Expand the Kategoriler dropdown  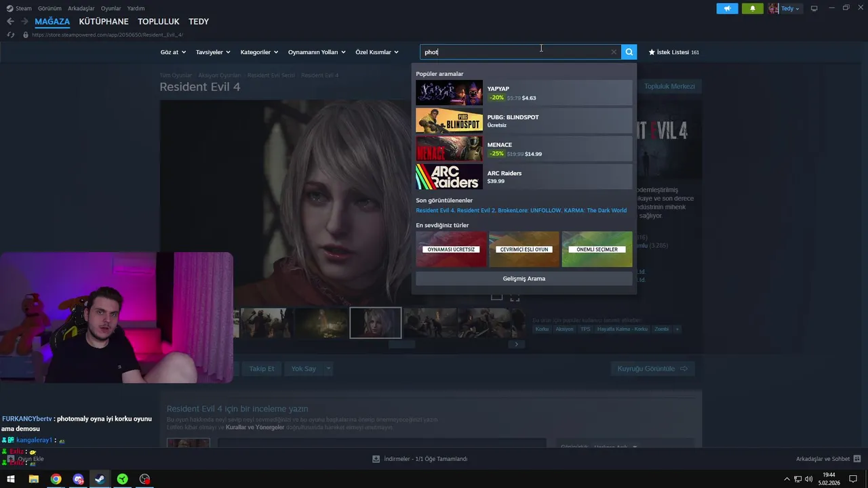coord(259,52)
